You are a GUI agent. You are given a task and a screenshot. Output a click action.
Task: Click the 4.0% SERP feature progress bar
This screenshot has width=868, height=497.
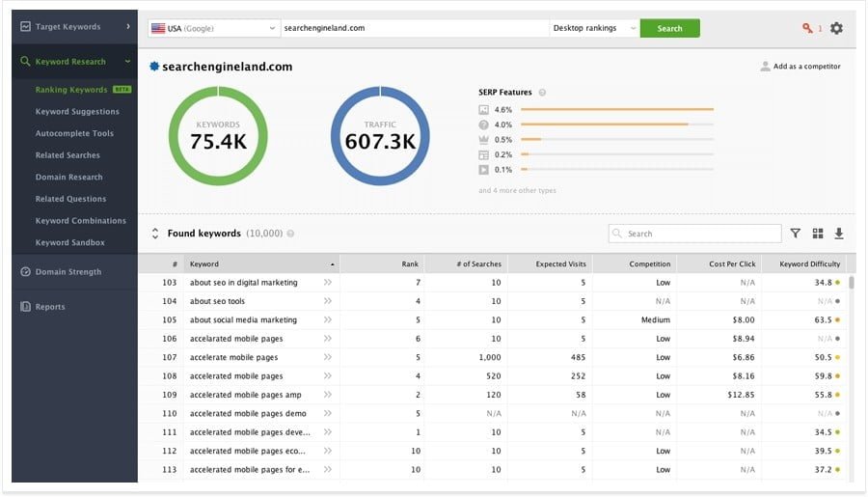tap(617, 124)
